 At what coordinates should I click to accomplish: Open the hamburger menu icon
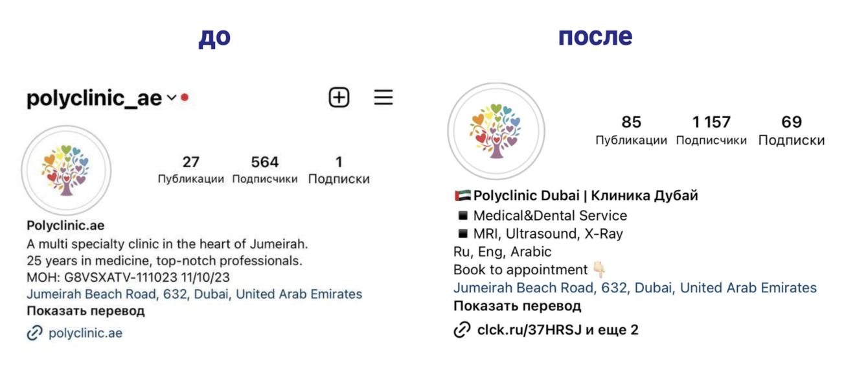pos(383,98)
